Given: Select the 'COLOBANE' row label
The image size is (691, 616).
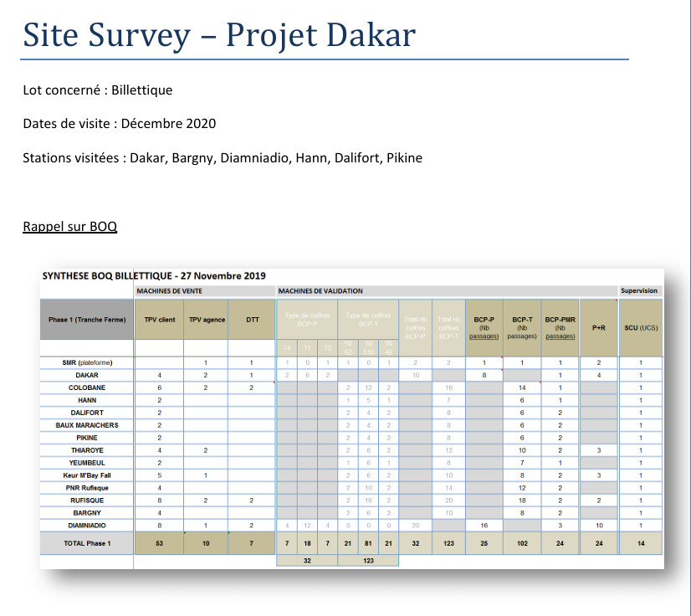Looking at the screenshot, I should 87,388.
